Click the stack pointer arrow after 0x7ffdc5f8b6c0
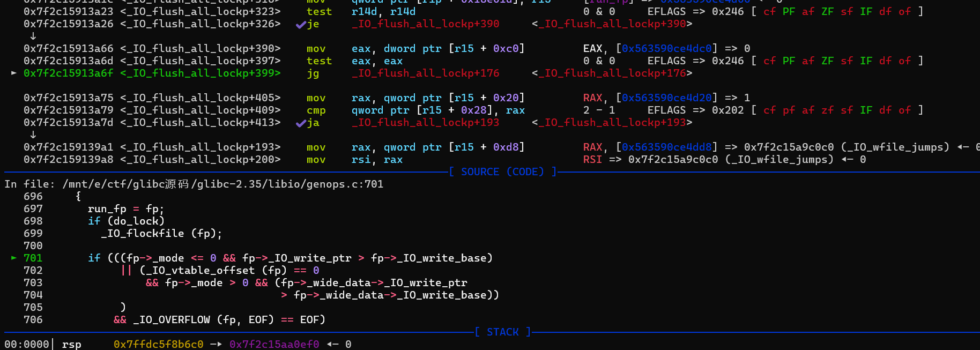980x350 pixels. click(x=216, y=344)
